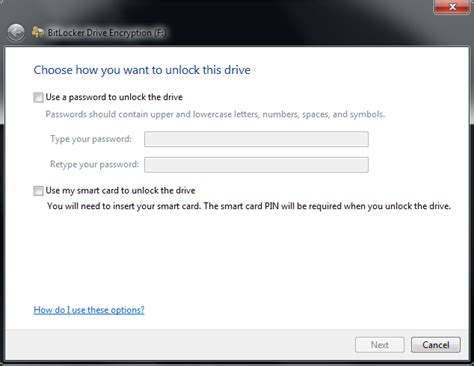Screen dimensions: 474x366
Task: Open 'How do I use these options?' link
Action: click(89, 310)
